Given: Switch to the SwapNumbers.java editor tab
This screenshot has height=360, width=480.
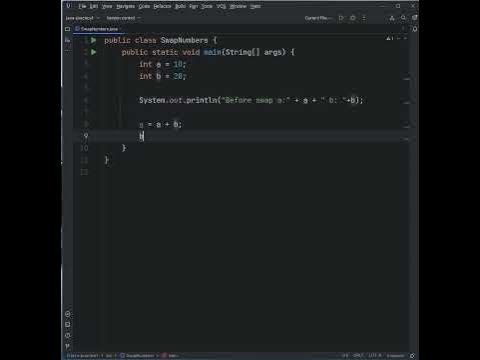Looking at the screenshot, I should [99, 29].
